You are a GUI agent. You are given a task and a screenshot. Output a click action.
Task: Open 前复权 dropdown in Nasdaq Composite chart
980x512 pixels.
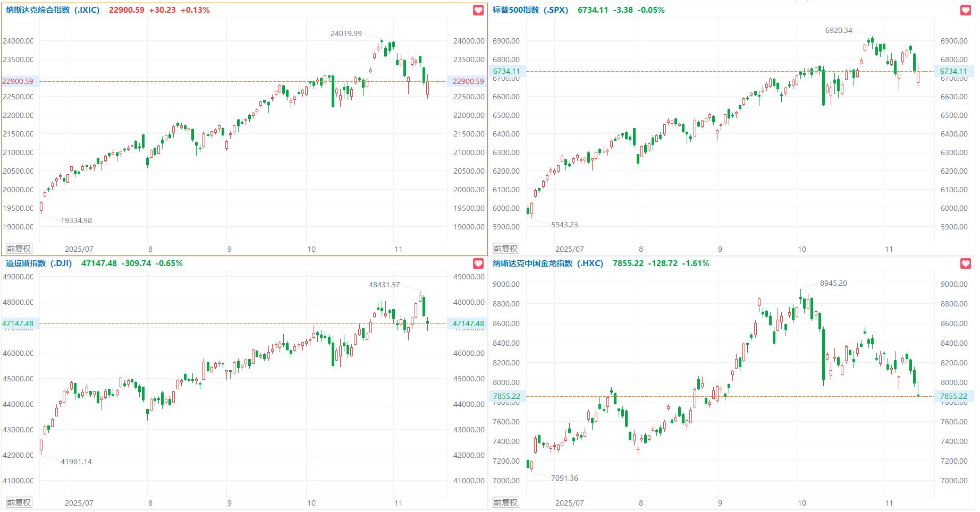[19, 249]
